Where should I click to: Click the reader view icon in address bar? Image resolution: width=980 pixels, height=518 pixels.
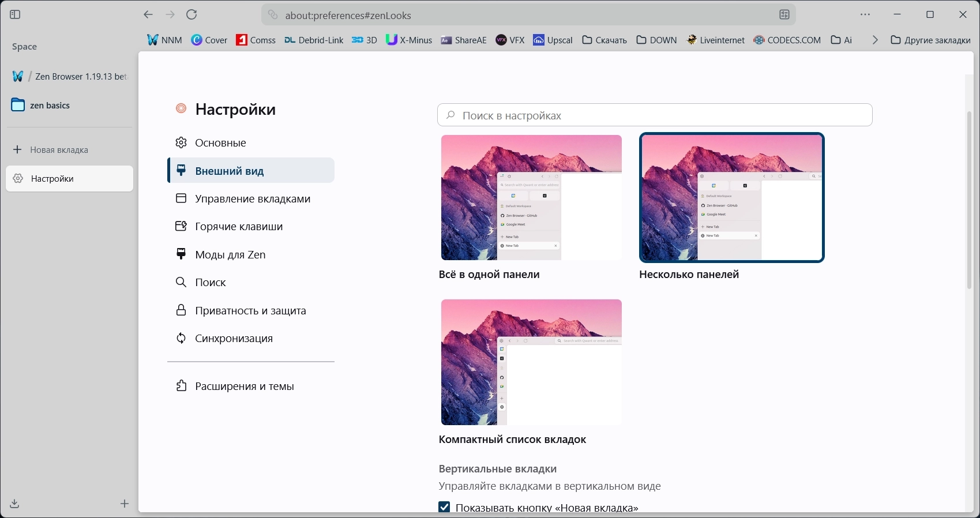point(784,16)
